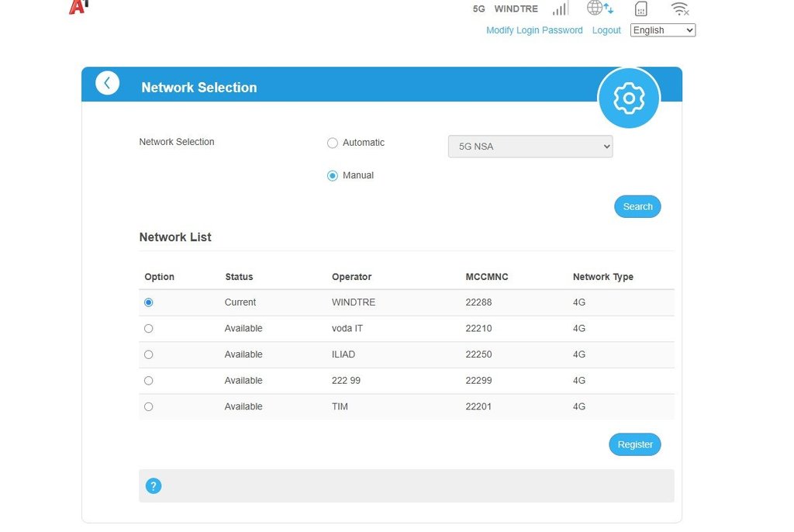
Task: Select the TIM network radio button
Action: tap(149, 406)
